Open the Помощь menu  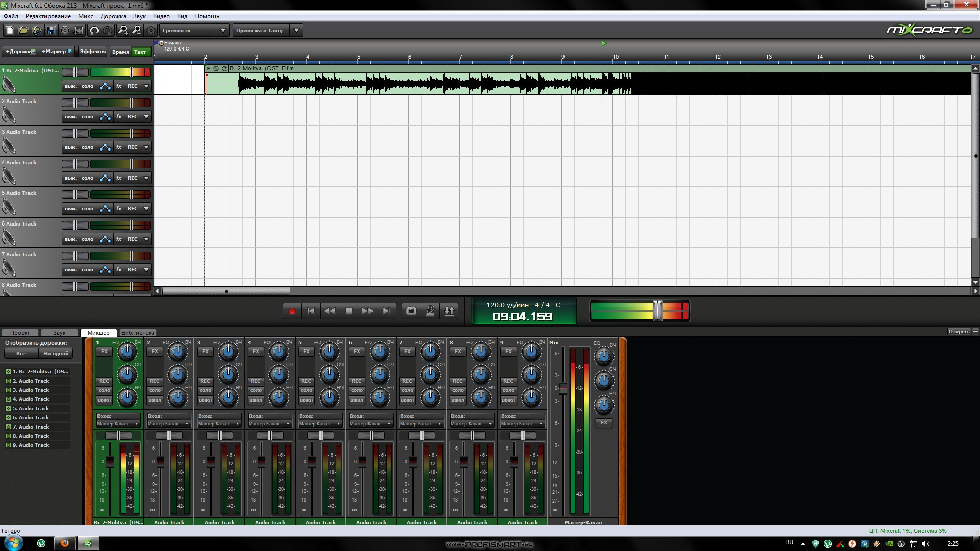coord(207,16)
